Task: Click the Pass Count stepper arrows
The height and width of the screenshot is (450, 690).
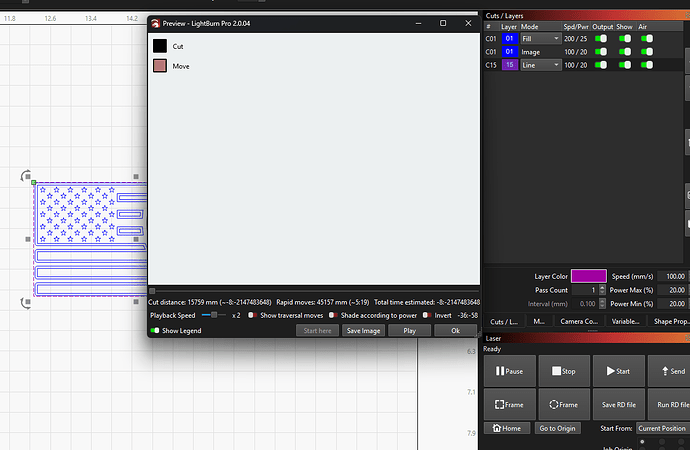Action: pyautogui.click(x=602, y=290)
